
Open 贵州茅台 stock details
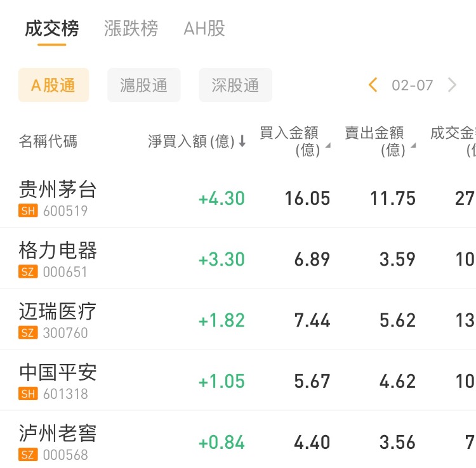[58, 190]
